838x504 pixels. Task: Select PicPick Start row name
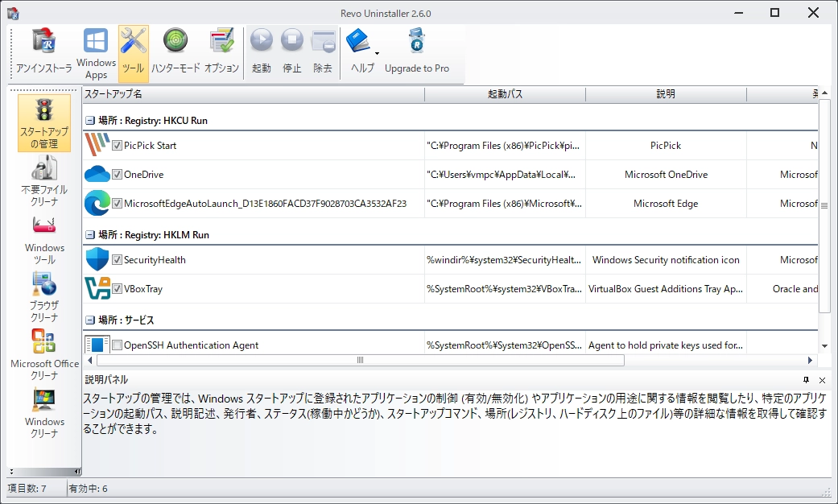pos(150,146)
